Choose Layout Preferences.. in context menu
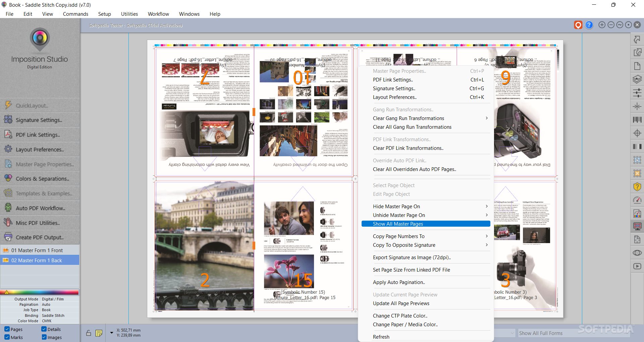This screenshot has width=644, height=342. pos(426,97)
